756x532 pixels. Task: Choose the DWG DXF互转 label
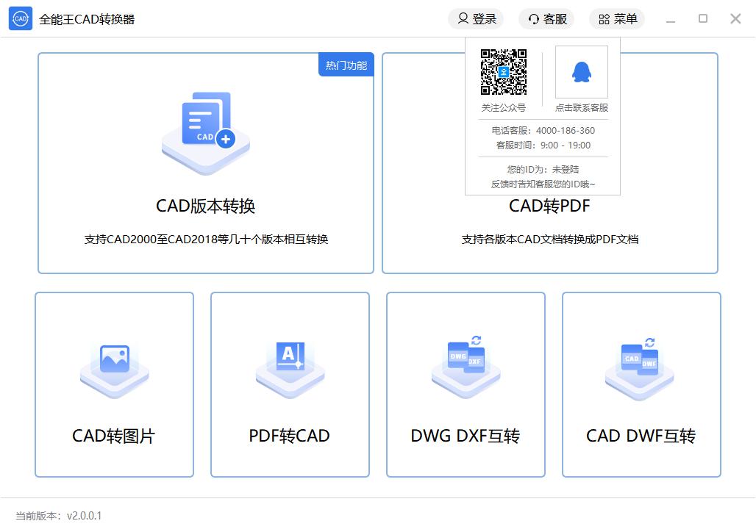click(x=466, y=436)
